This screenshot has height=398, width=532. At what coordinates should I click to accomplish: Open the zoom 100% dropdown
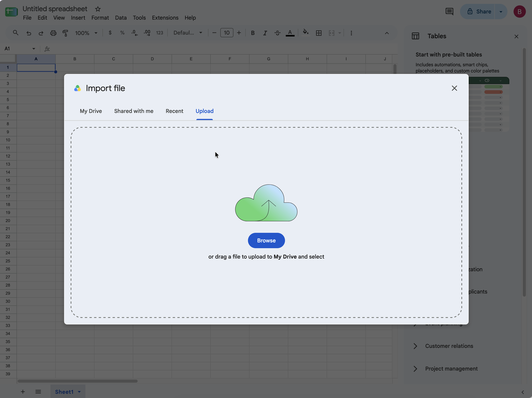point(86,33)
